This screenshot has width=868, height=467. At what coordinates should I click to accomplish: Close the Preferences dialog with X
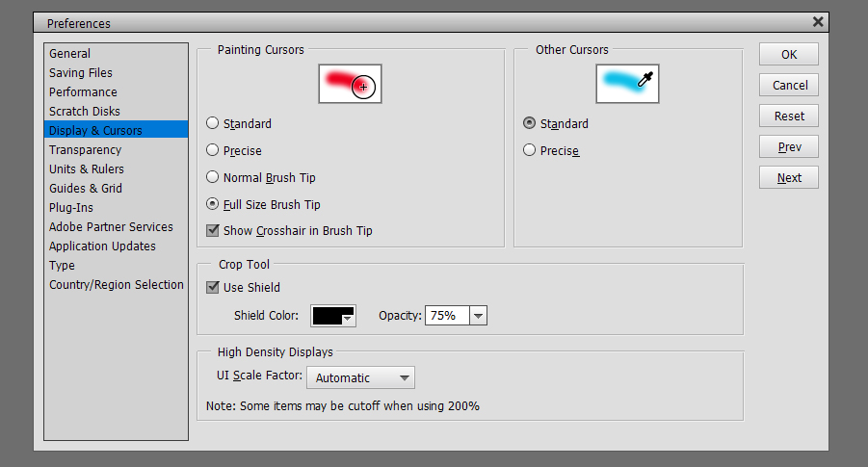coord(818,22)
